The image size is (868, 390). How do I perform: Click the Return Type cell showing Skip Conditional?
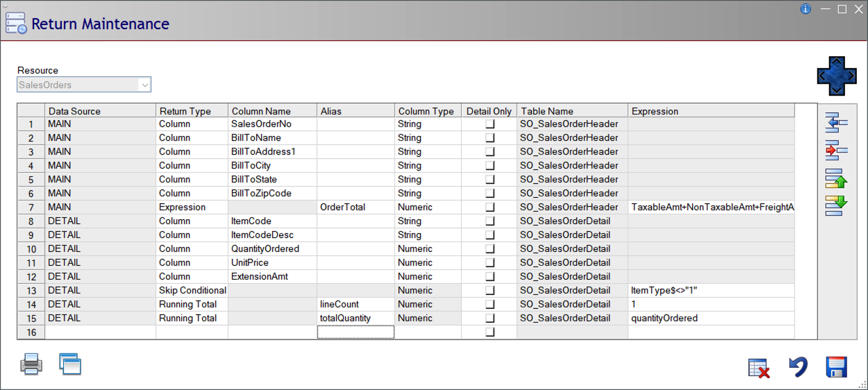pyautogui.click(x=192, y=291)
